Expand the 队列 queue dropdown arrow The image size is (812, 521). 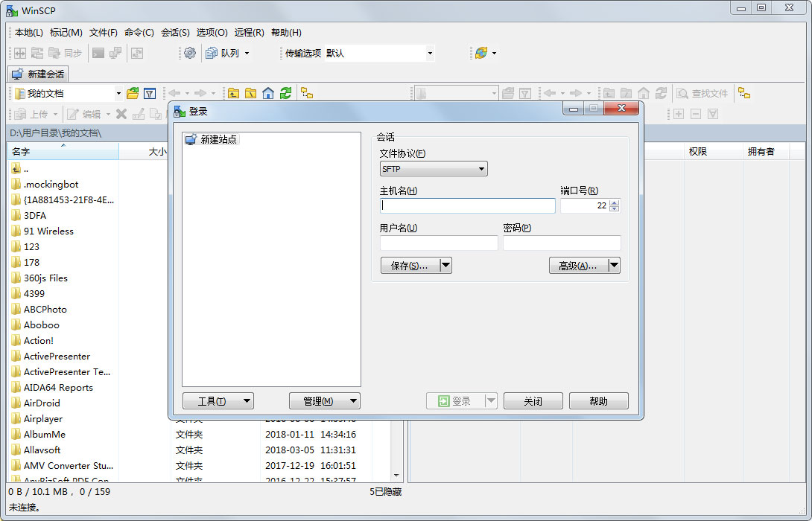(247, 53)
